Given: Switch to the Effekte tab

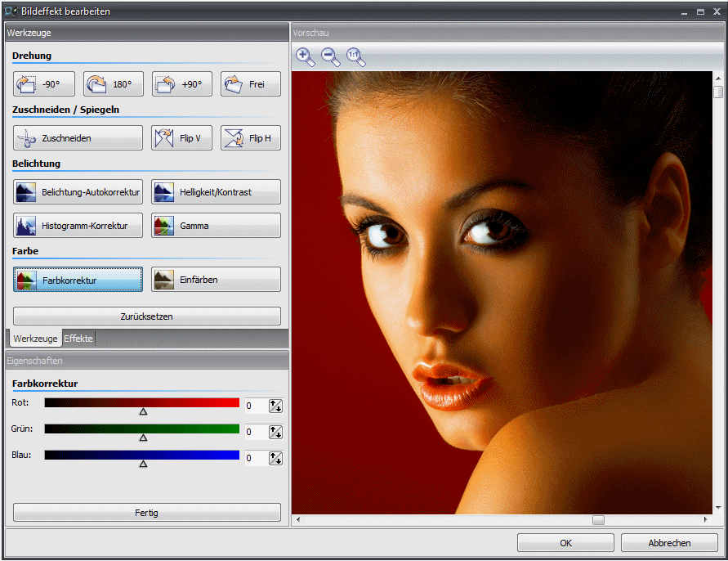Looking at the screenshot, I should click(78, 339).
